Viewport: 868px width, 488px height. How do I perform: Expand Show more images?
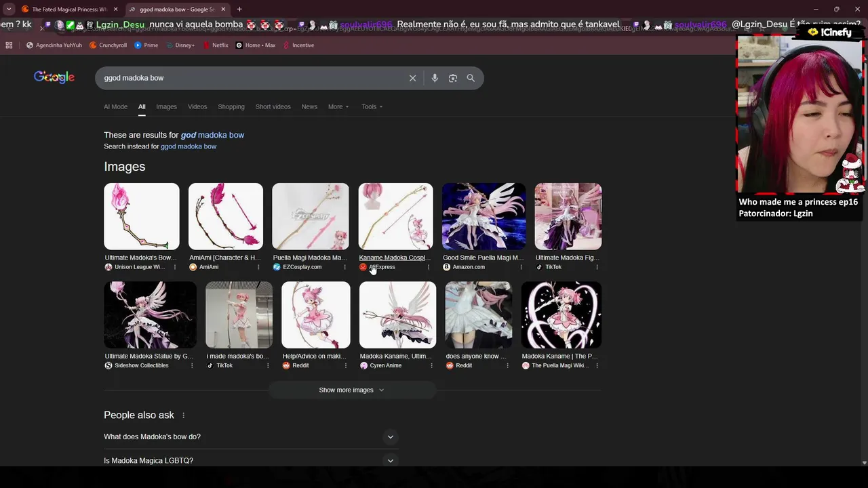tap(351, 390)
